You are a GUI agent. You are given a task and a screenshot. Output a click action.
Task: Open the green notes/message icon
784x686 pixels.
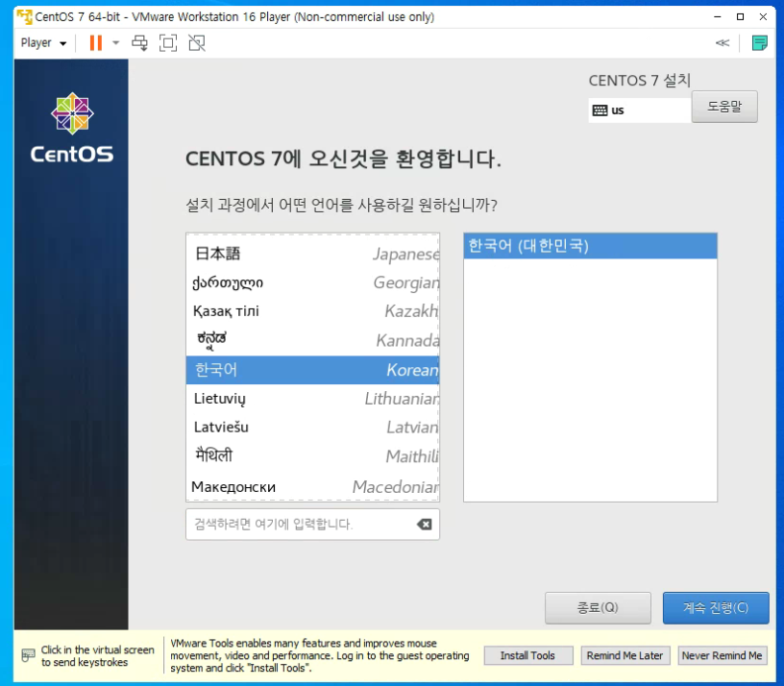pos(759,43)
